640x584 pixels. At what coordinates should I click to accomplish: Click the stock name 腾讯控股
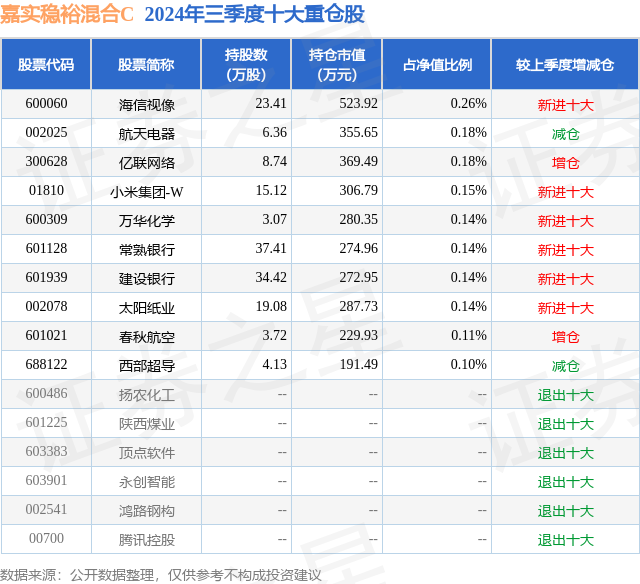coord(147,540)
